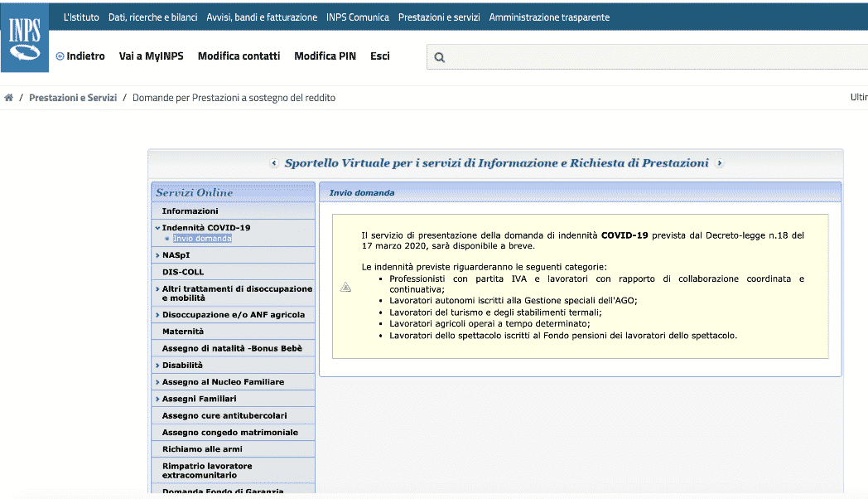Click the search magnifier icon
Screen dimensions: 868x499
coord(440,57)
